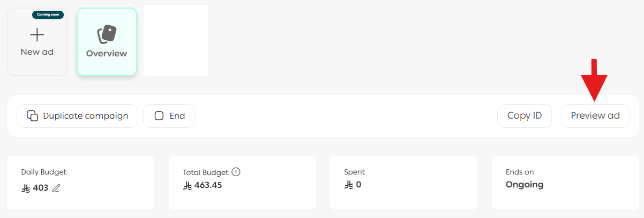Click the Daily Budget value 403

(x=41, y=188)
